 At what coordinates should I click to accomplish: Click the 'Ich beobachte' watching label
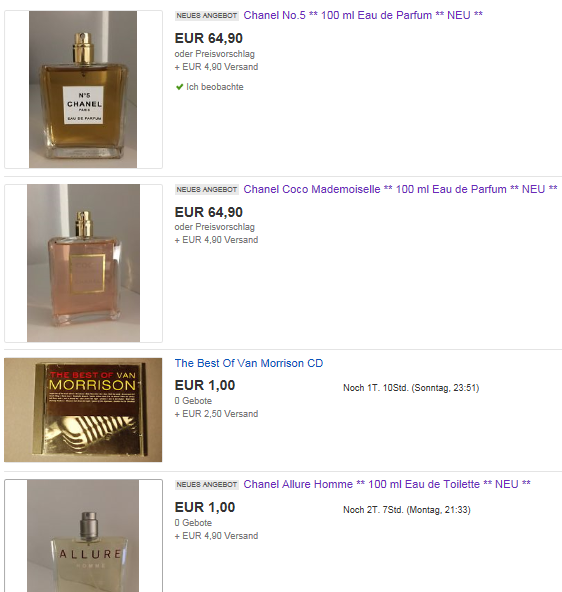[x=215, y=87]
